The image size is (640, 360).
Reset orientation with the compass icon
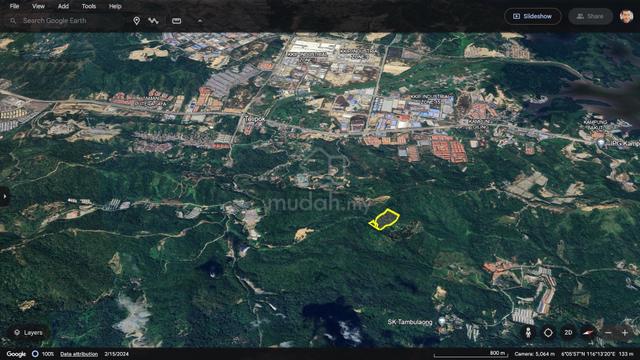click(x=588, y=333)
